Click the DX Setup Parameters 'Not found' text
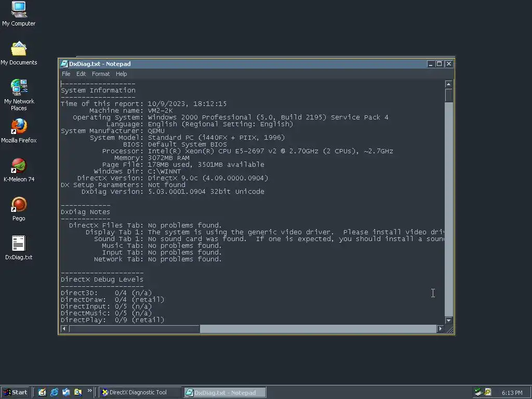 point(167,185)
